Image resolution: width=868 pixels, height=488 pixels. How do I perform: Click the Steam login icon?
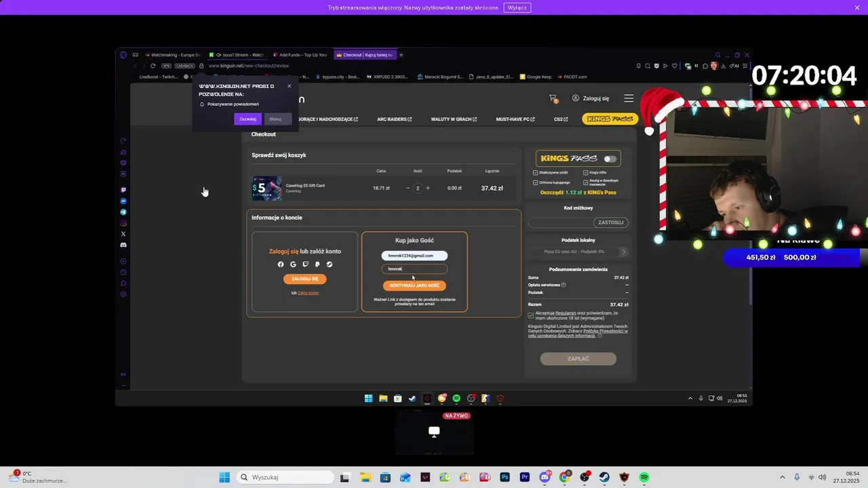pos(330,264)
